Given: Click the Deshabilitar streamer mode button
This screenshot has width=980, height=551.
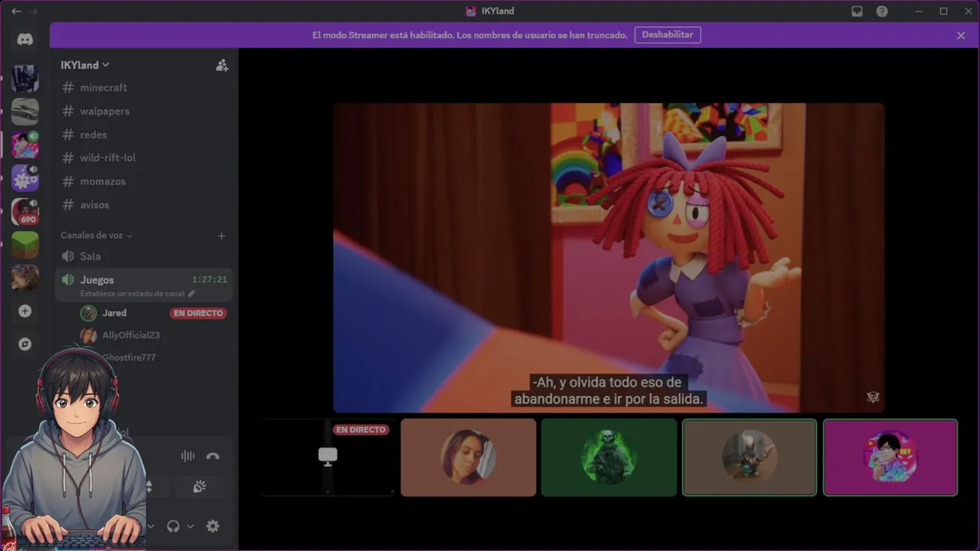Looking at the screenshot, I should (668, 35).
